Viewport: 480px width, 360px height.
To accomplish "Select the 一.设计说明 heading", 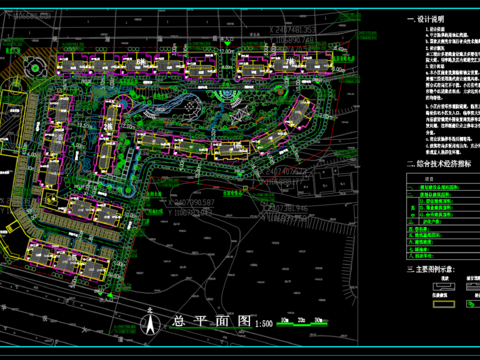I will pyautogui.click(x=426, y=19).
